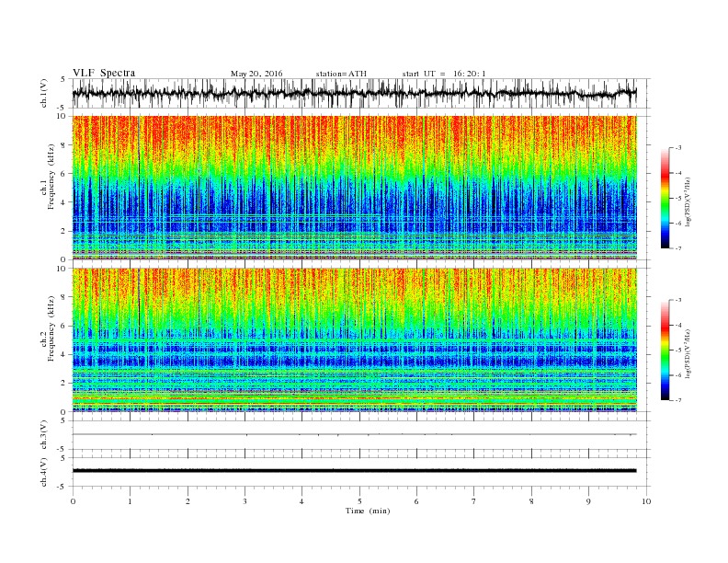Viewport: 728px width, 563px height.
Task: Click the "station=ATH" header label
Action: [341, 74]
